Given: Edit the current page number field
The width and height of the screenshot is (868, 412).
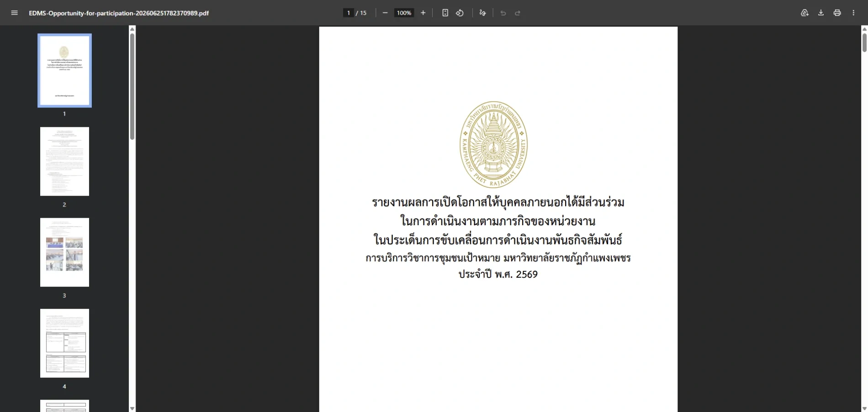Looking at the screenshot, I should click(x=349, y=13).
